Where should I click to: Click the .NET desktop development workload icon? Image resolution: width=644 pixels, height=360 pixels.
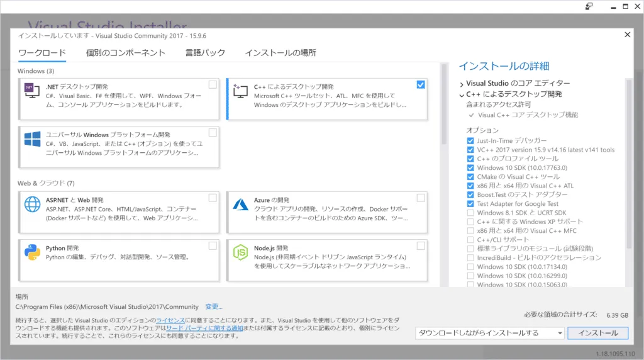(31, 90)
